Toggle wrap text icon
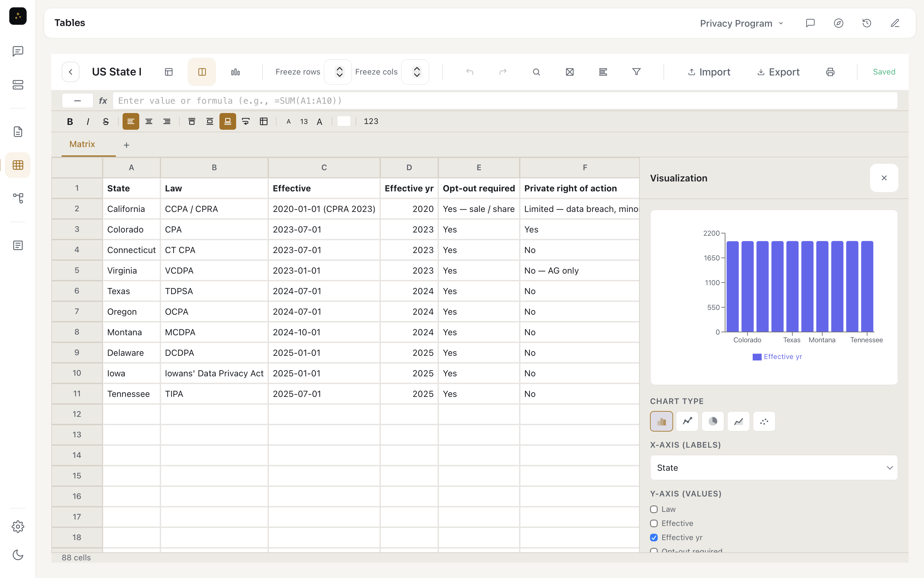 (245, 122)
